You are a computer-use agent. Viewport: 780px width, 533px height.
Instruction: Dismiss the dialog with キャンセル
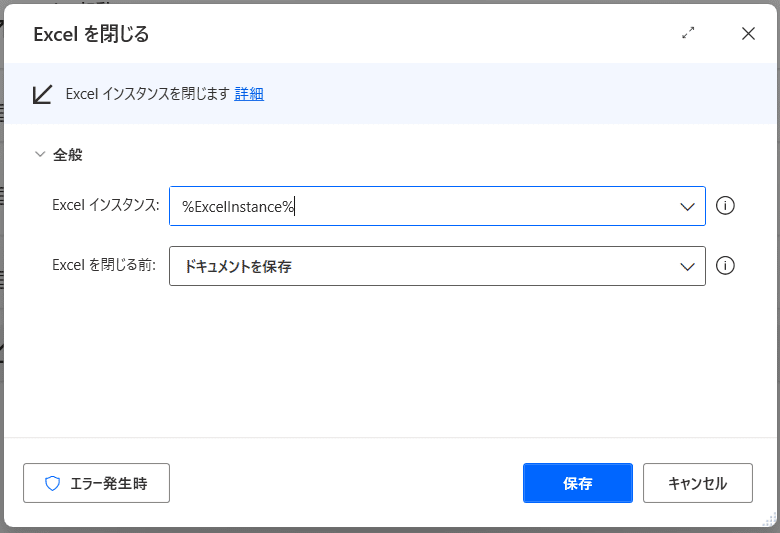pos(697,483)
